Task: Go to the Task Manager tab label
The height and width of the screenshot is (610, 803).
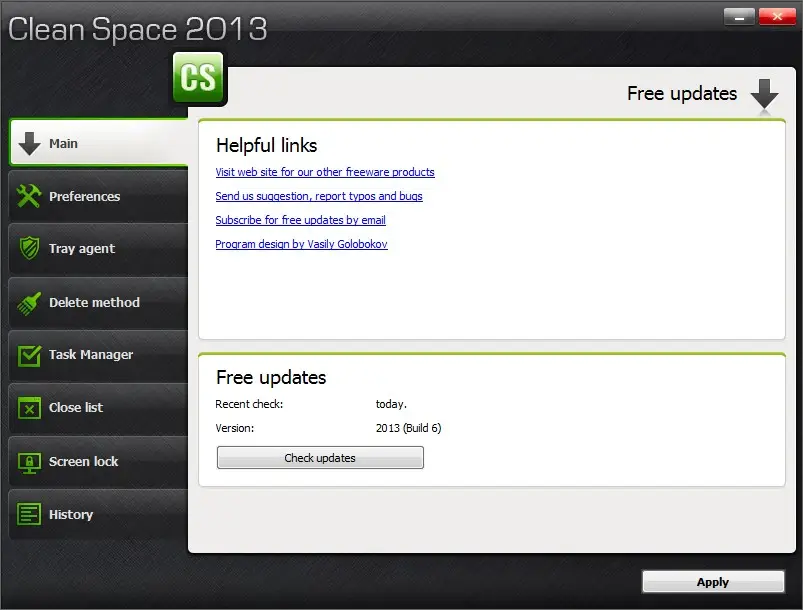Action: pyautogui.click(x=91, y=355)
